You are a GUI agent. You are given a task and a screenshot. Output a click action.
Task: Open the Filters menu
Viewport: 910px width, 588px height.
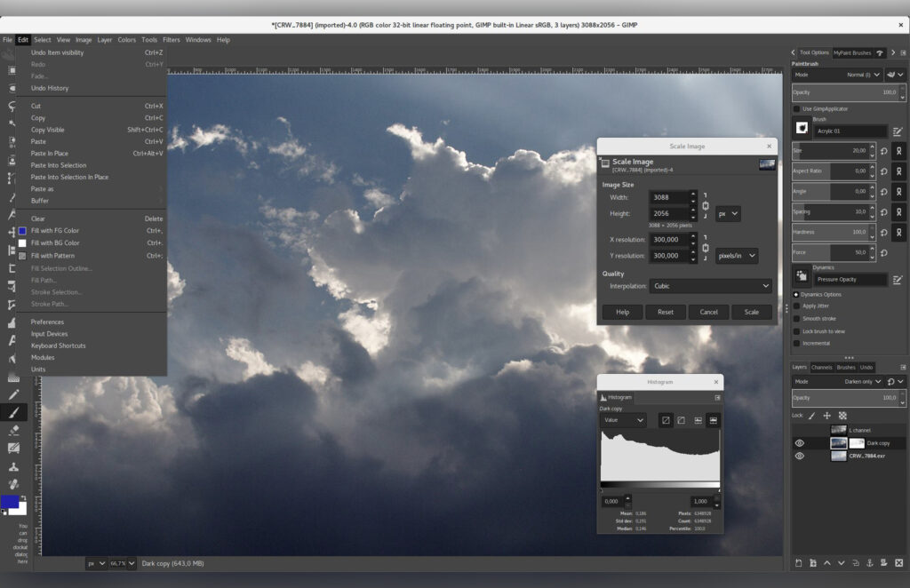[172, 39]
